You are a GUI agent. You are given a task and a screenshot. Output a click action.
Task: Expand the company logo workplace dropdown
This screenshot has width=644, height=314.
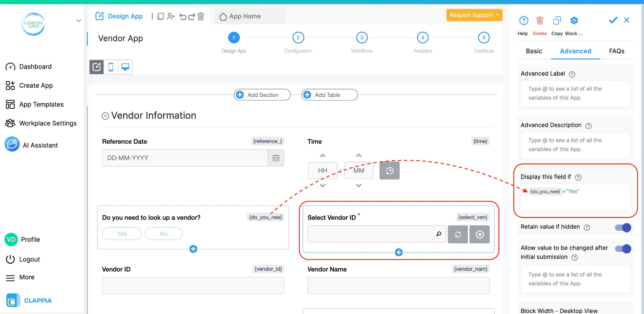(x=79, y=20)
